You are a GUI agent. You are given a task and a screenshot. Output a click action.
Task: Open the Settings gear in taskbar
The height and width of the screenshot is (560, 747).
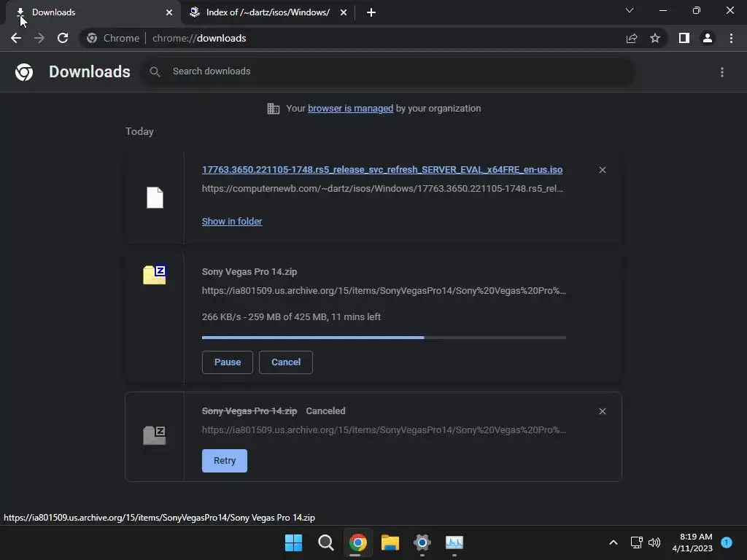[x=422, y=542]
